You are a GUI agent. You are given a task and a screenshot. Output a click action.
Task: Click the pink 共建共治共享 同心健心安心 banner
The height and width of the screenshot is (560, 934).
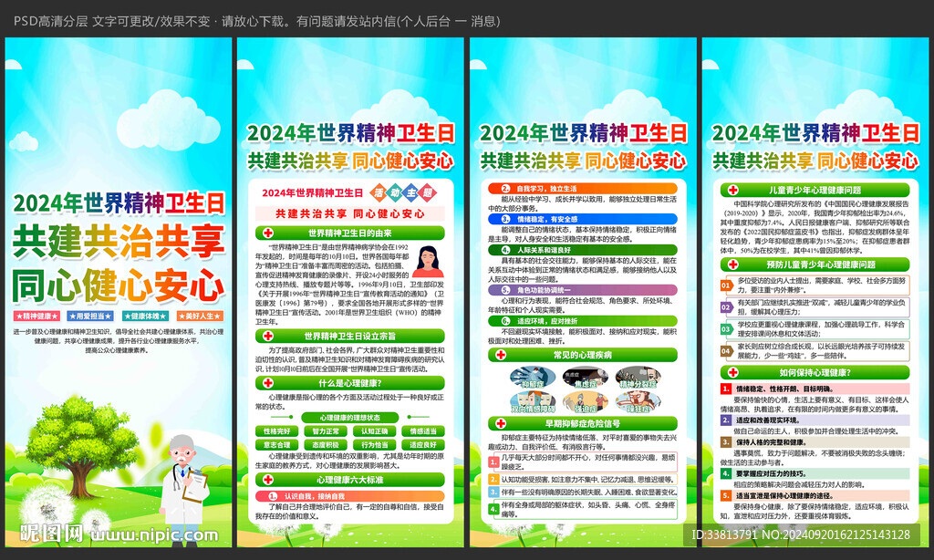349,213
